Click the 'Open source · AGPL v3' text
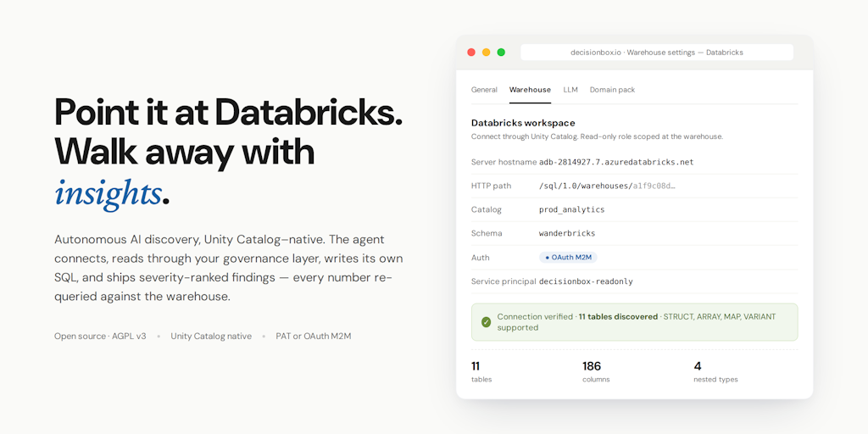868x434 pixels. point(100,336)
